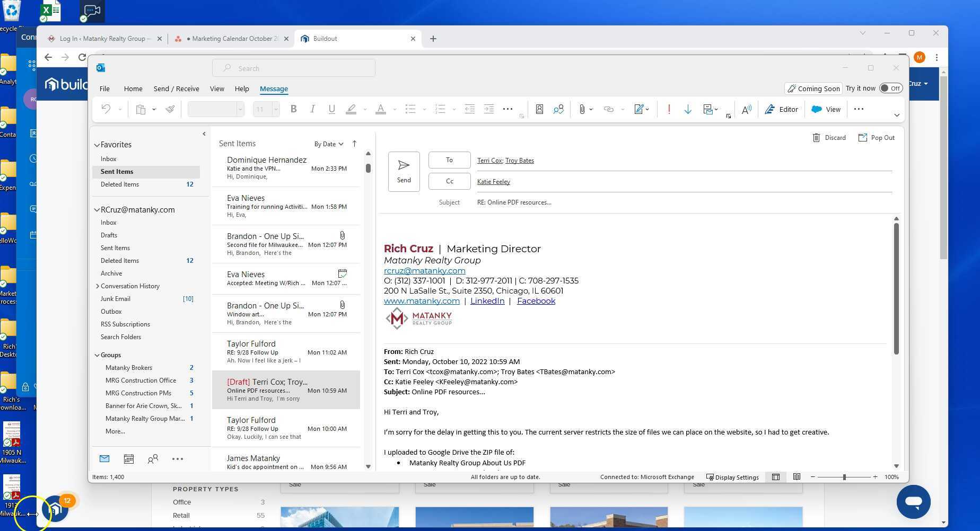Open the People view icon
The height and width of the screenshot is (531, 980).
coord(153,459)
